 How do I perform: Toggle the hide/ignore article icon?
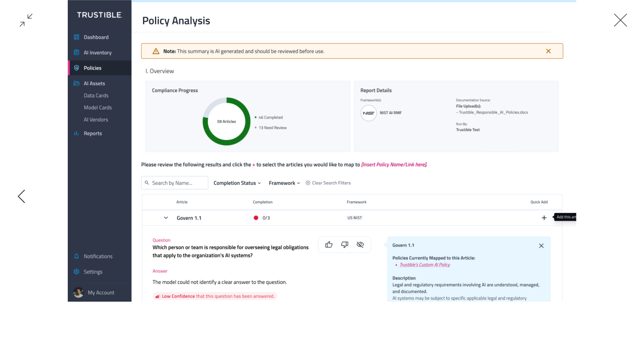click(x=361, y=244)
